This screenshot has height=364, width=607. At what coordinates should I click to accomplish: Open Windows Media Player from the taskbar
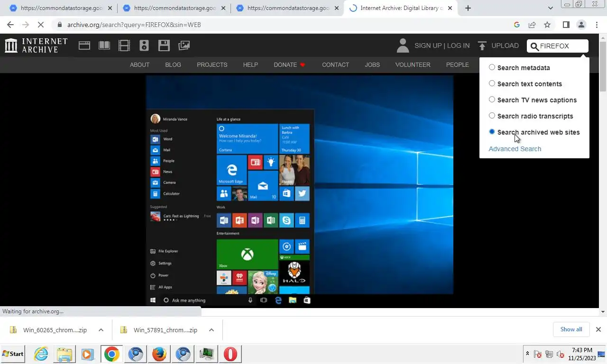pos(87,354)
